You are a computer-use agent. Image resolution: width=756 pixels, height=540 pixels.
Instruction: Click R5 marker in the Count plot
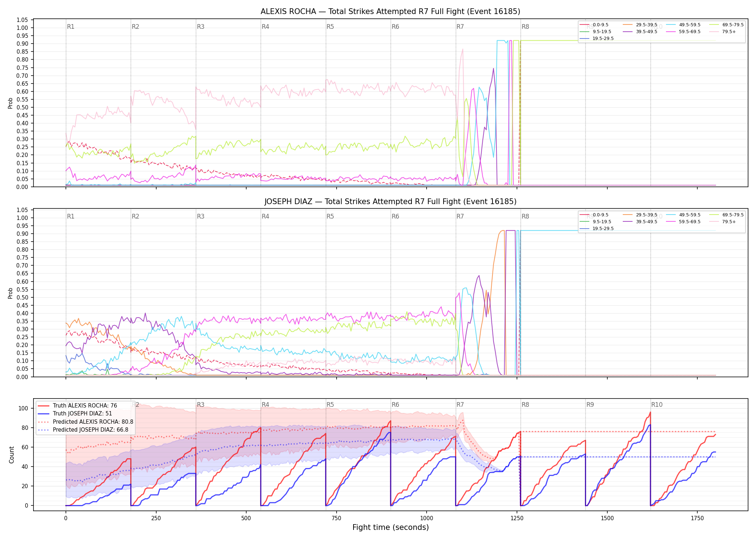(x=330, y=405)
